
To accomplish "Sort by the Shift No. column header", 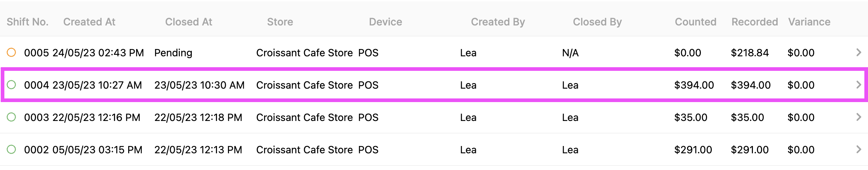I will [x=27, y=22].
